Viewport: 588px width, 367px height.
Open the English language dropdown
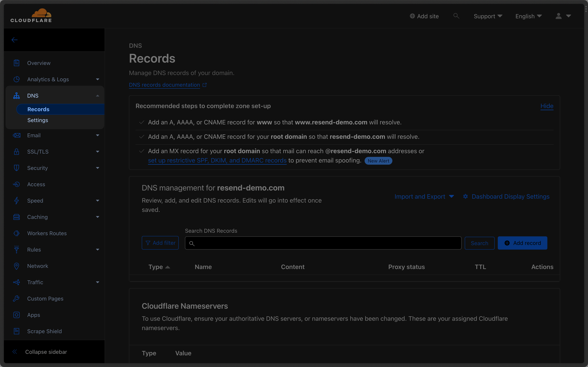tap(528, 16)
